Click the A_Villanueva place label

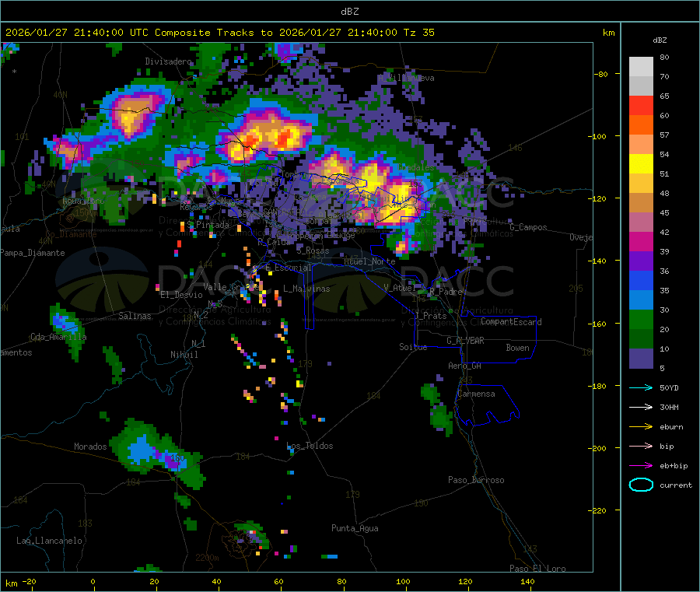[x=406, y=78]
